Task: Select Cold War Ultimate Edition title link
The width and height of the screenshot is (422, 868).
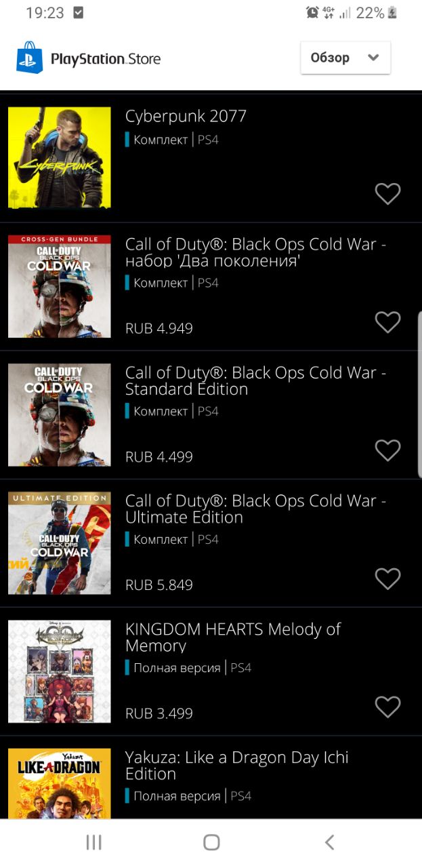Action: [255, 509]
